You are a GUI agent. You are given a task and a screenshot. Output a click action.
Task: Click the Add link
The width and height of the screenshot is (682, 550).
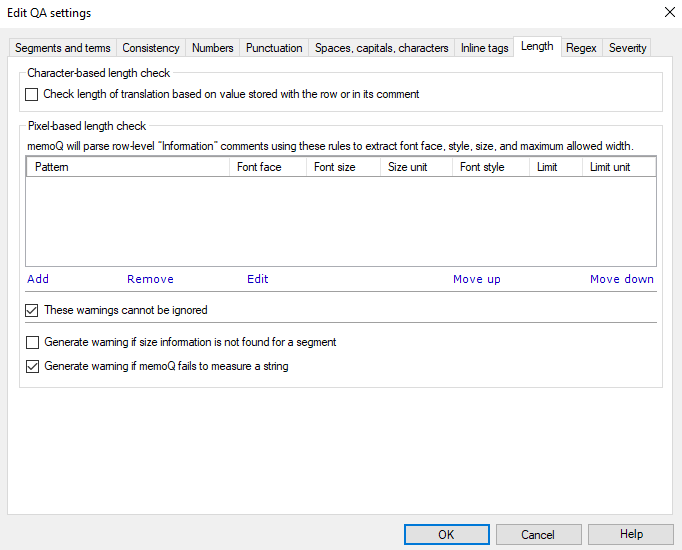(38, 279)
